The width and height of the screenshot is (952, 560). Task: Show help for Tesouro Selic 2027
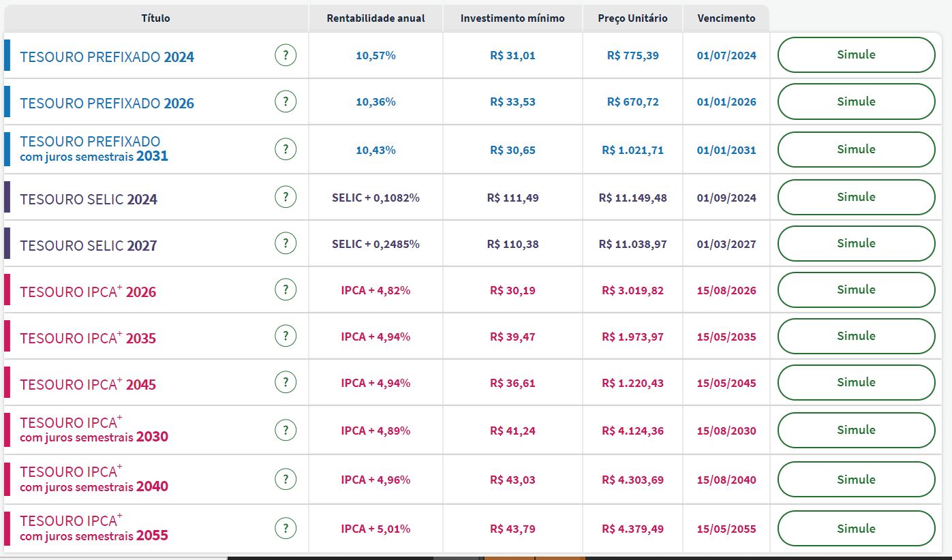tap(286, 243)
